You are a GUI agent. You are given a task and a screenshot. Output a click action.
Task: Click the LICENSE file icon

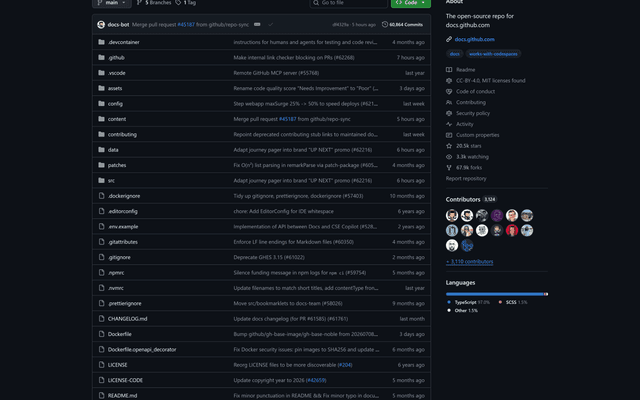101,365
